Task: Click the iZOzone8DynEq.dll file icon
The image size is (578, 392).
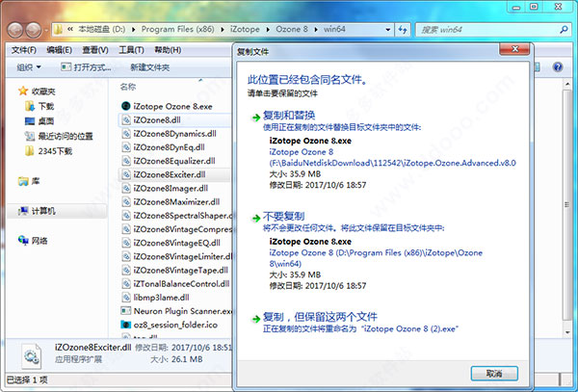Action: (126, 147)
